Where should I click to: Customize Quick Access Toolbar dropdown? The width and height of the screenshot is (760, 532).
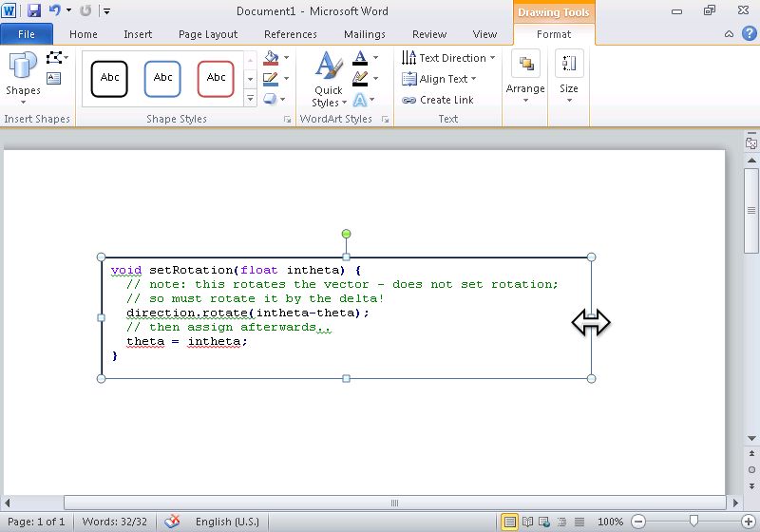point(106,10)
